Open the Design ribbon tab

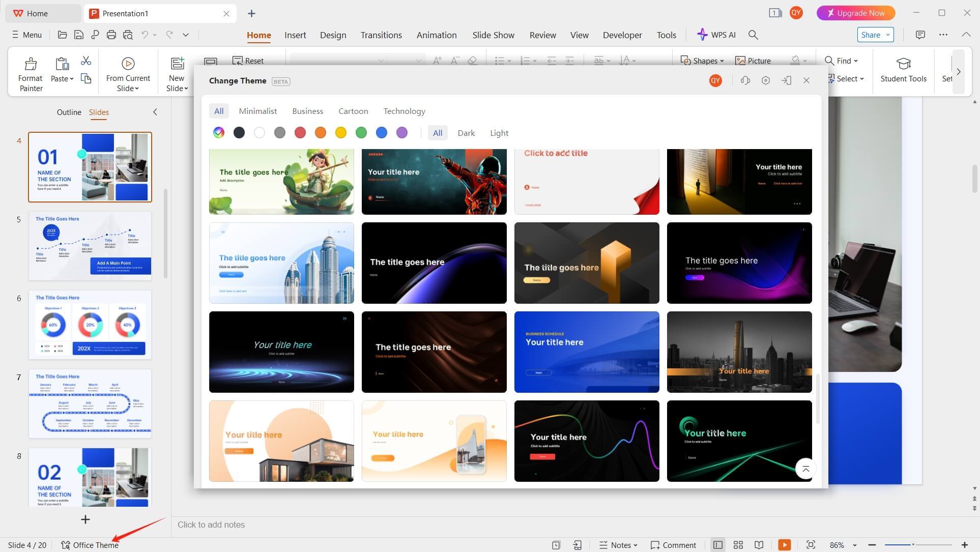[333, 35]
